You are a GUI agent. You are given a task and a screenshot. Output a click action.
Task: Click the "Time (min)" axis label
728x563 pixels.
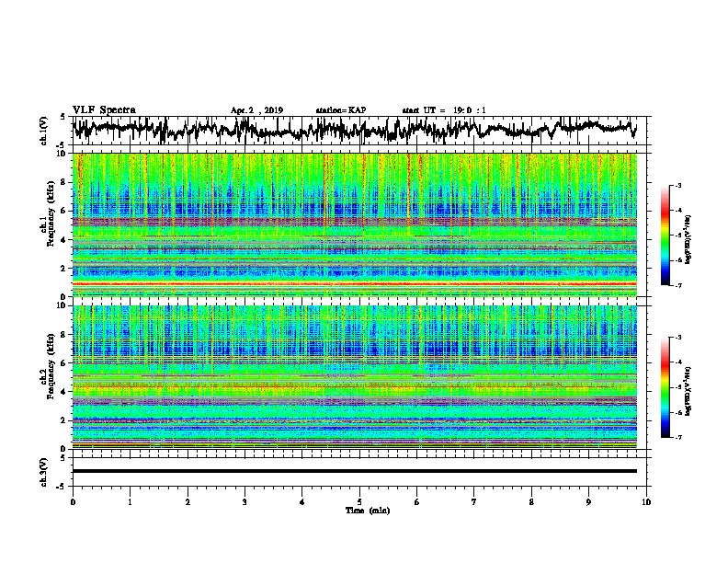[368, 511]
